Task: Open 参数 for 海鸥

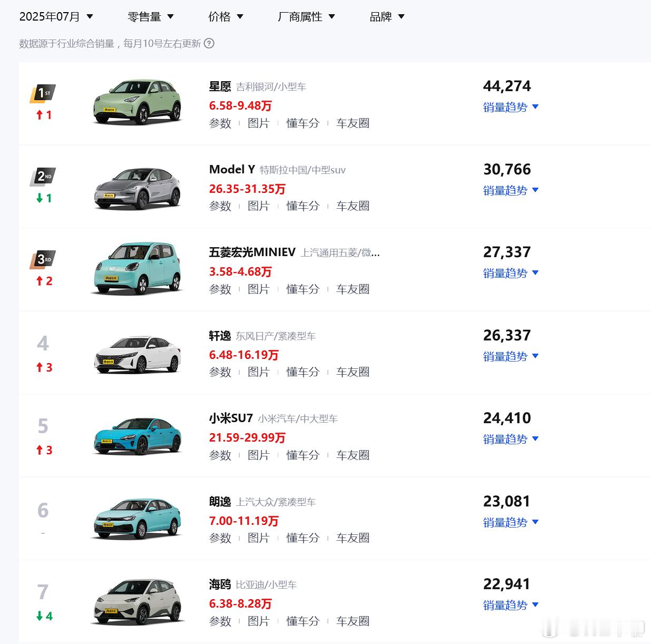Action: point(220,621)
